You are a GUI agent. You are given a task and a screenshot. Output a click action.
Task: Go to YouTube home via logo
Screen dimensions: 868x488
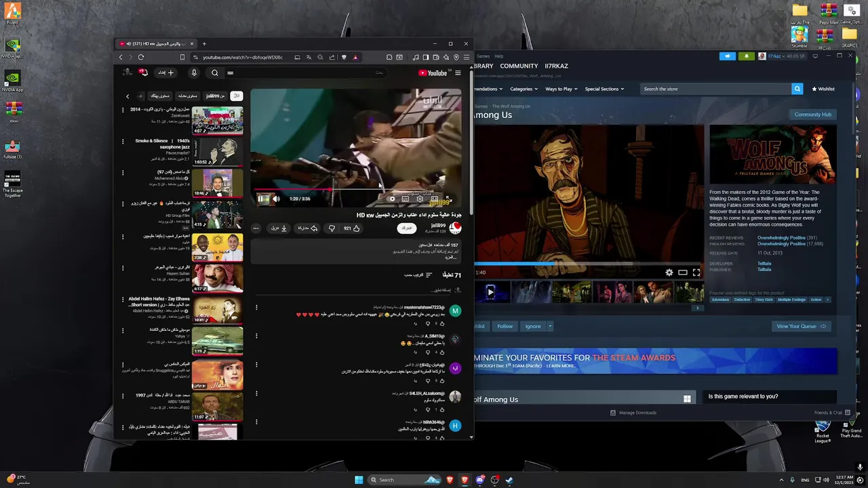click(x=433, y=73)
